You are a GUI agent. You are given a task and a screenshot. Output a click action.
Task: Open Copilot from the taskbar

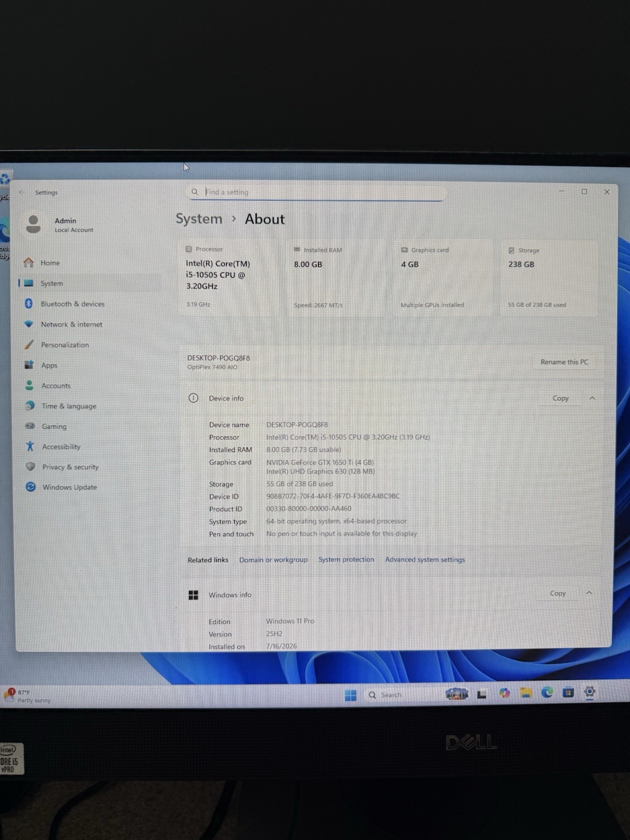pyautogui.click(x=505, y=693)
